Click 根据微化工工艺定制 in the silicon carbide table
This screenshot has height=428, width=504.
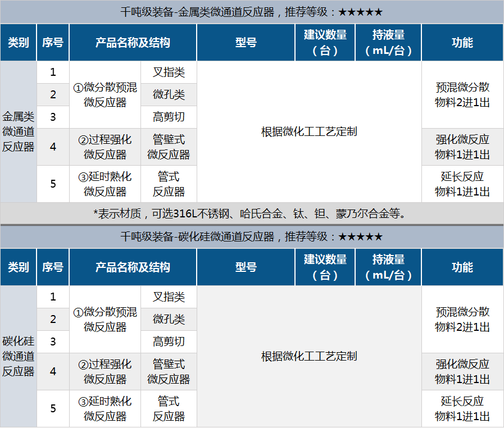[309, 356]
